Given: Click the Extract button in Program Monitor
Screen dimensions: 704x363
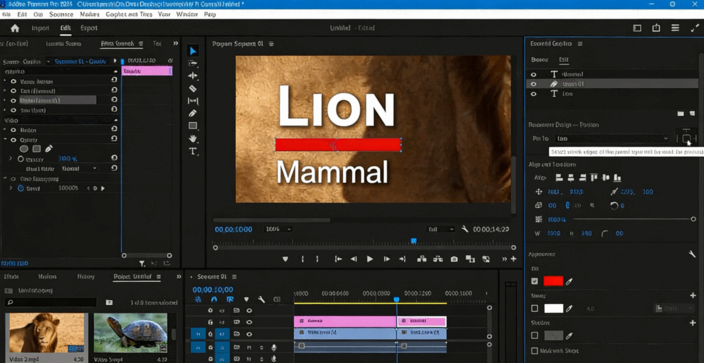Looking at the screenshot, I should coord(437,259).
